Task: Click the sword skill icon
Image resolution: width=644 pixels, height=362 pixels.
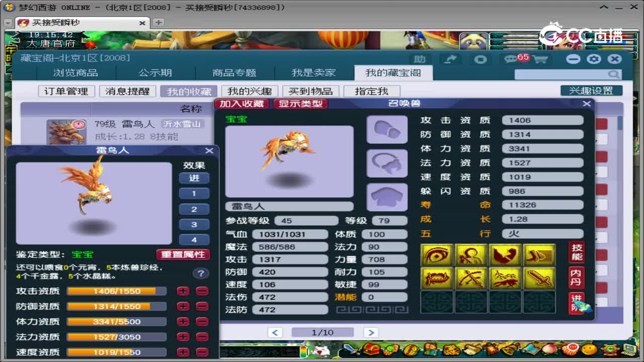Action: tap(539, 279)
